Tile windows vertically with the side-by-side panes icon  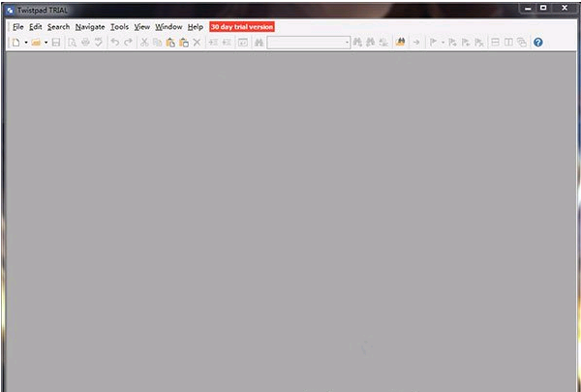(x=508, y=43)
